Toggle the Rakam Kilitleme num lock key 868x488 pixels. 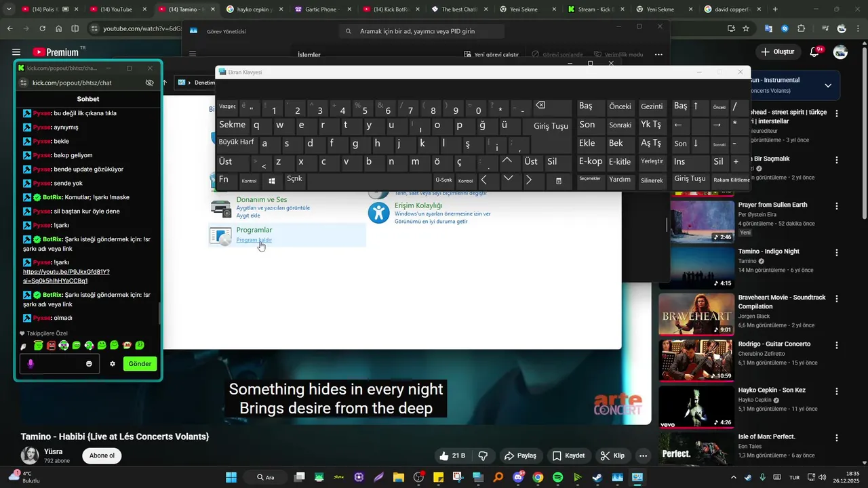731,180
